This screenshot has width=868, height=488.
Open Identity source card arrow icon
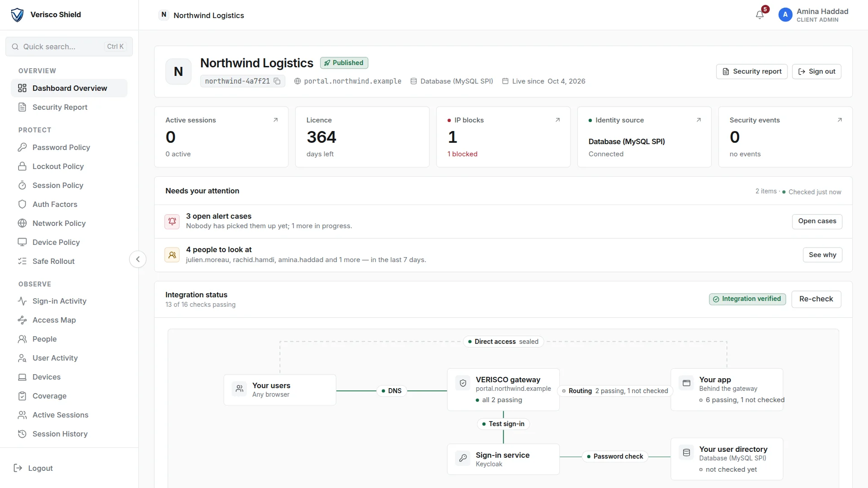point(698,120)
